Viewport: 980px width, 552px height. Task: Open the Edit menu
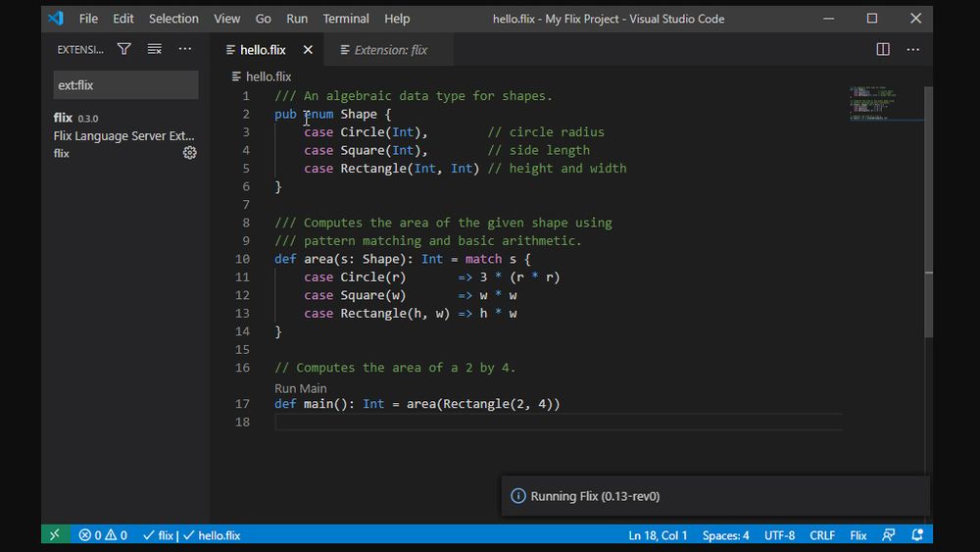click(123, 19)
